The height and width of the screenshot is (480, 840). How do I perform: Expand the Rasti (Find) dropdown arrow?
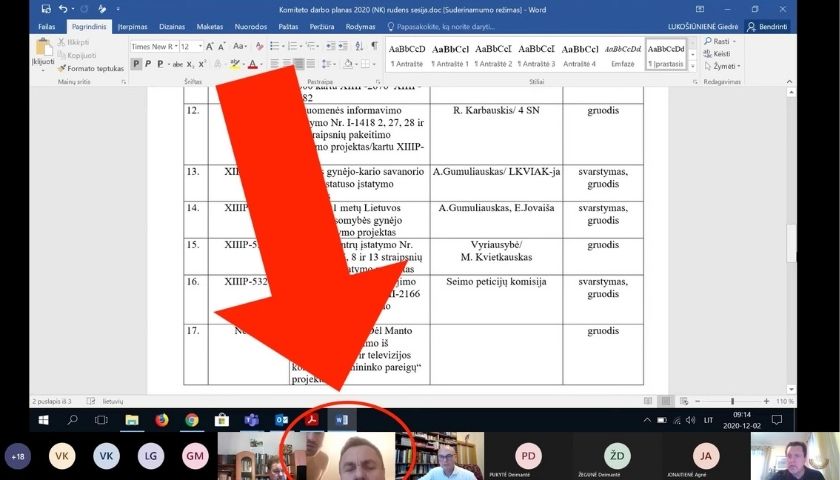734,41
